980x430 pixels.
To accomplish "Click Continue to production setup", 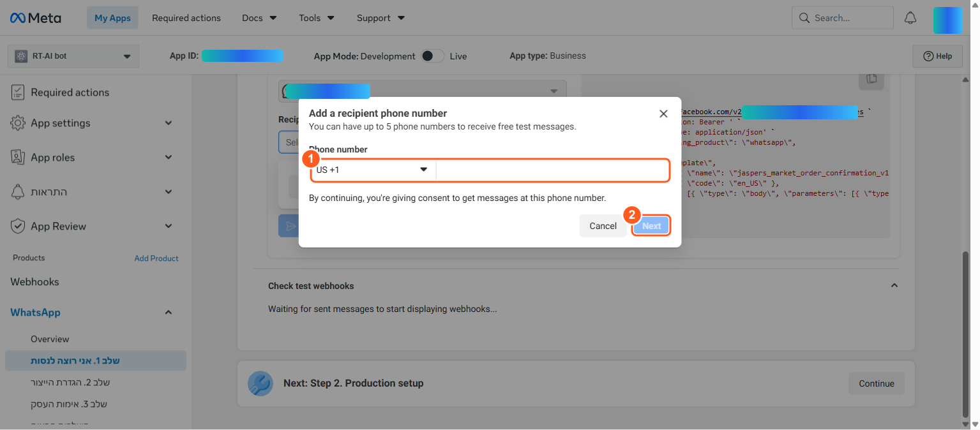I will 877,383.
